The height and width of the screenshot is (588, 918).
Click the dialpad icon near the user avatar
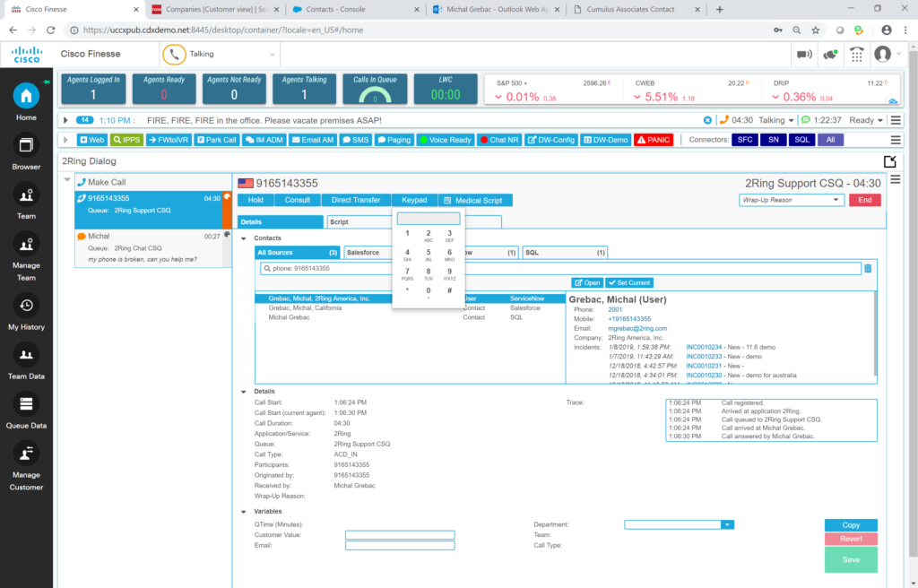tap(857, 54)
